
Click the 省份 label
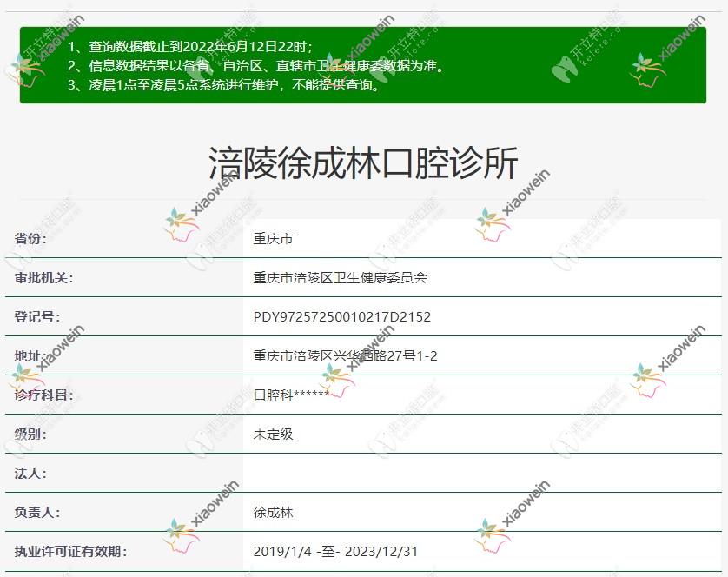point(30,238)
